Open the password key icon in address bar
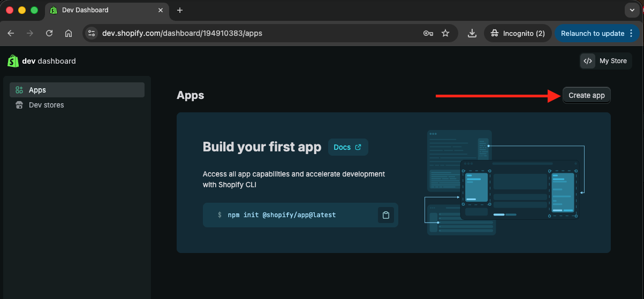Viewport: 644px width, 299px height. click(428, 33)
